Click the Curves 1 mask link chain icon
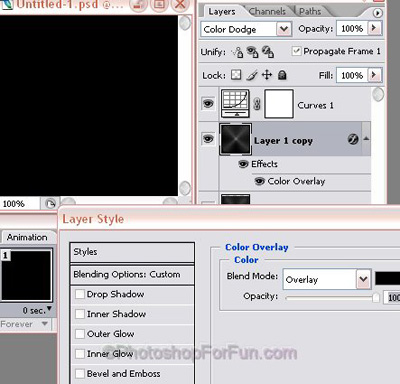Image resolution: width=400 pixels, height=384 pixels. point(257,104)
